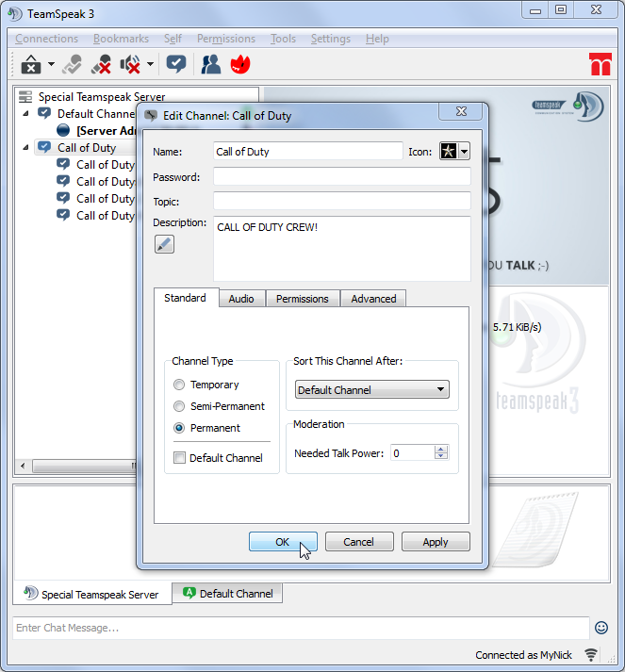Tick the Default Channel checkbox
Screen dimensions: 625x672
point(179,458)
